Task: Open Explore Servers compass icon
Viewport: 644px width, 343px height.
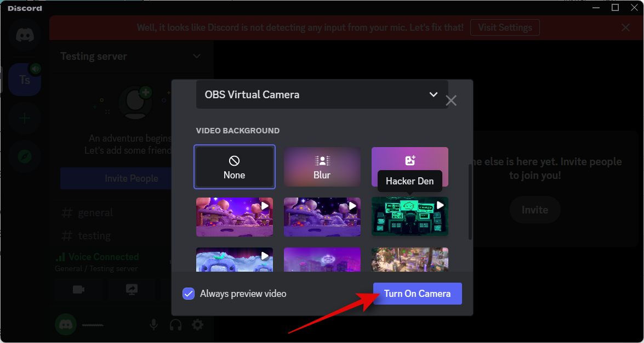Action: click(x=25, y=156)
